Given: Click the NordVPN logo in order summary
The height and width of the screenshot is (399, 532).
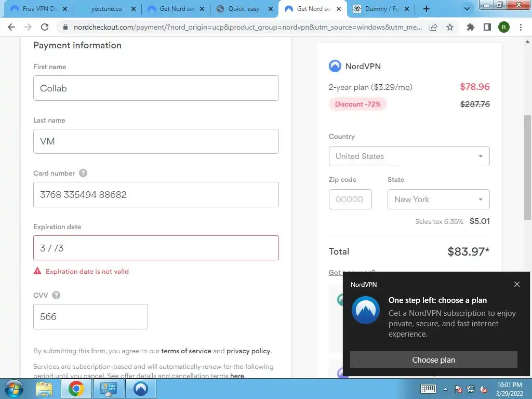Looking at the screenshot, I should [335, 66].
